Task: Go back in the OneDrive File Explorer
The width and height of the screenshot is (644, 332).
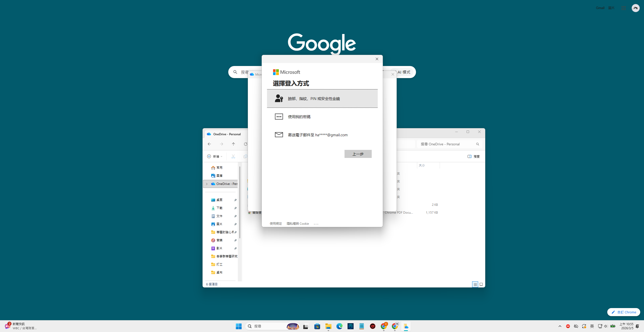Action: click(209, 144)
